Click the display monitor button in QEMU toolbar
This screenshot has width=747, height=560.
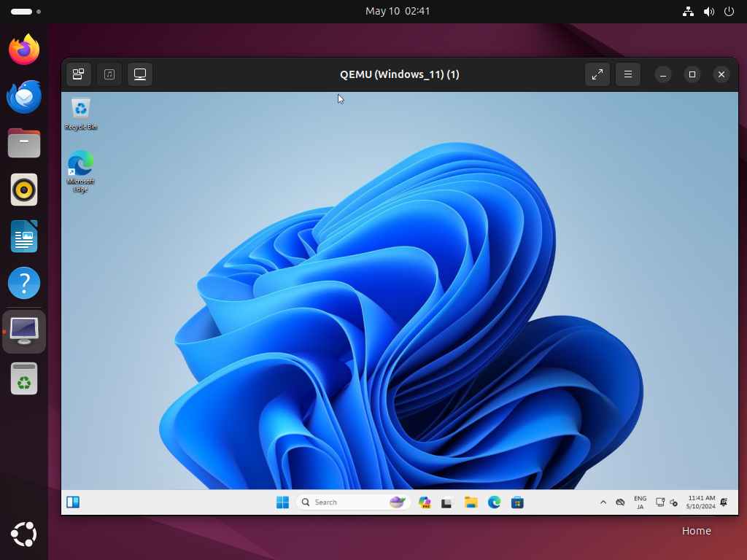point(140,74)
